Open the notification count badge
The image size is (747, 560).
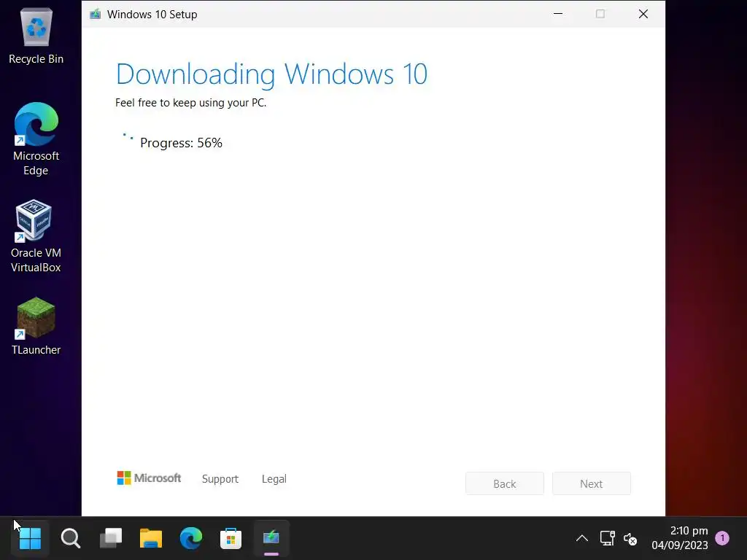(722, 538)
